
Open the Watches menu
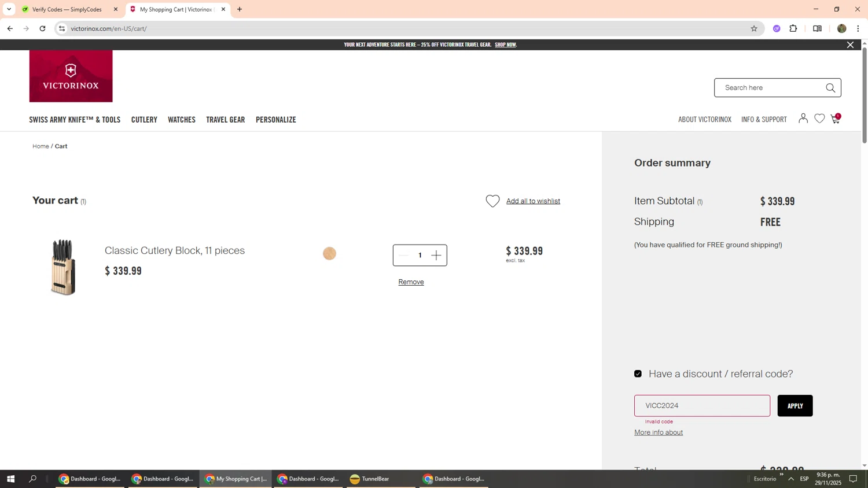click(x=182, y=120)
